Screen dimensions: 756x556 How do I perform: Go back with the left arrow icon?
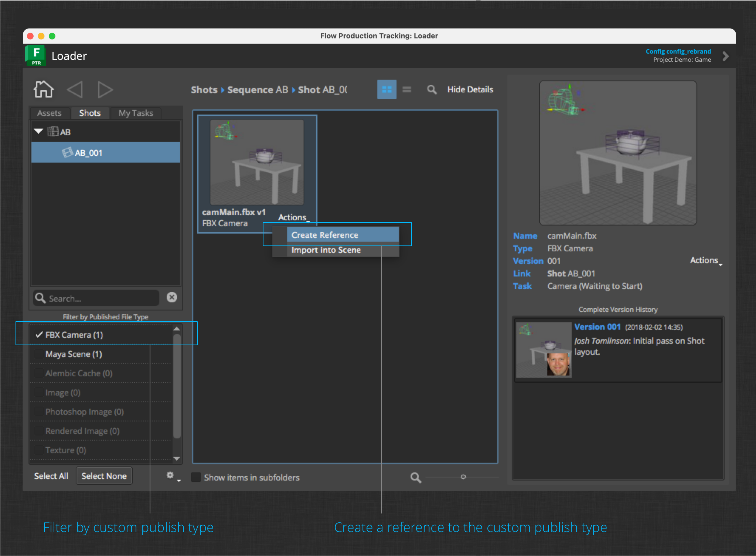click(75, 89)
